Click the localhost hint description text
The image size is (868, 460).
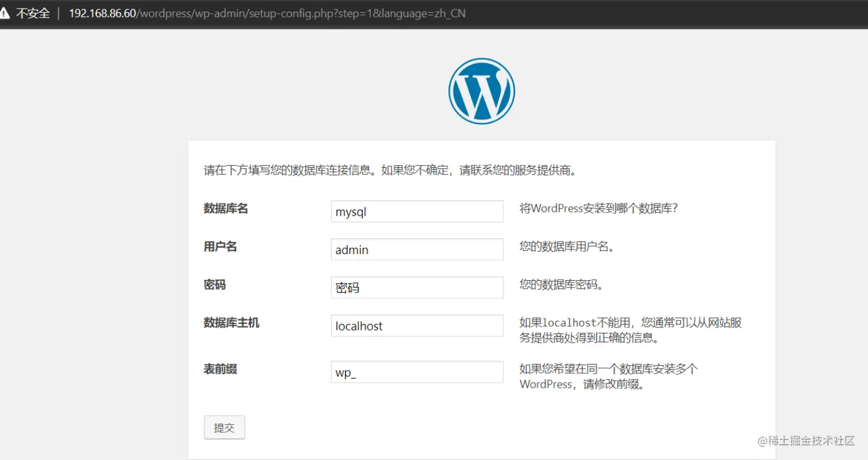click(630, 330)
